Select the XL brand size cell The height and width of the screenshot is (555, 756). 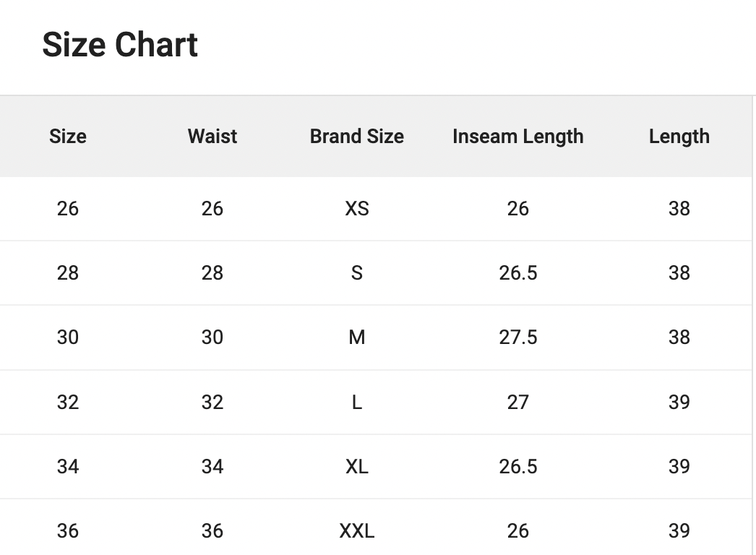[357, 467]
